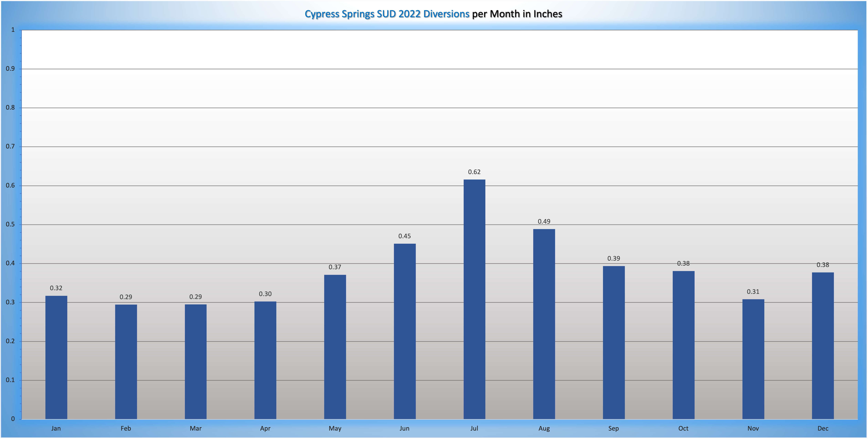This screenshot has width=868, height=439.
Task: Click the Mar axis label
Action: pos(196,429)
